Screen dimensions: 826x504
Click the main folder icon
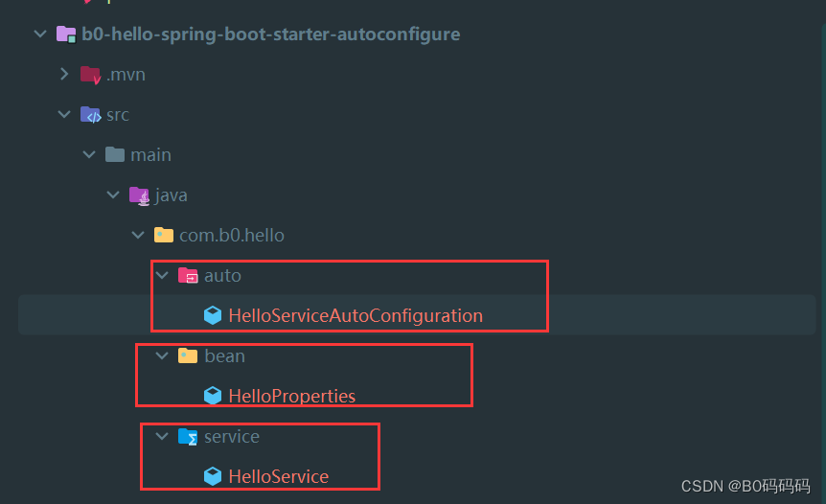tap(115, 155)
